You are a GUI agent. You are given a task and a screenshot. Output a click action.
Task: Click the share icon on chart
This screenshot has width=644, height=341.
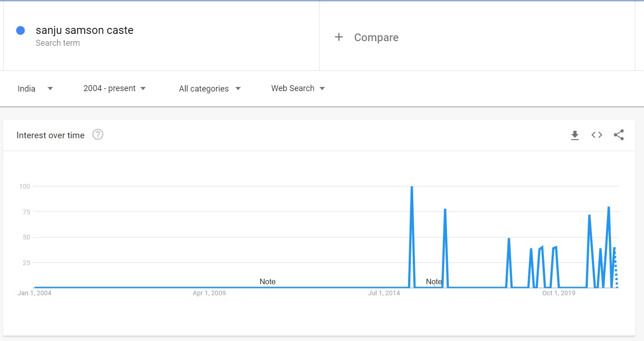[x=618, y=135]
